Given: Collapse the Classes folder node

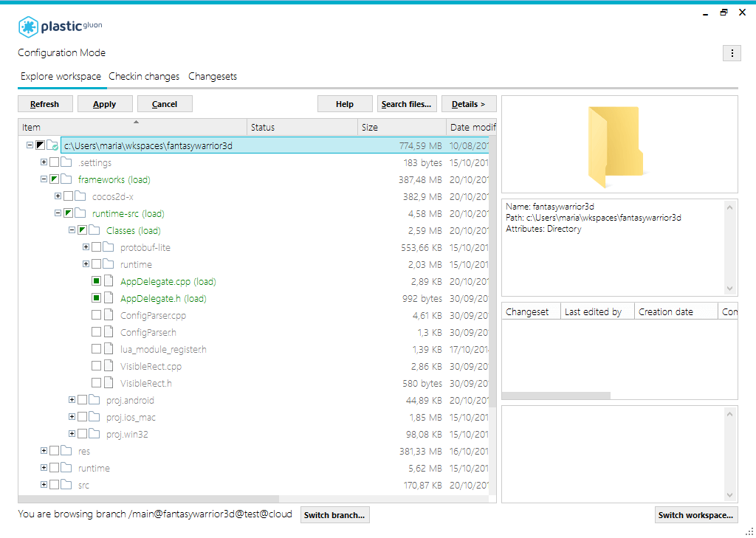Looking at the screenshot, I should 72,230.
